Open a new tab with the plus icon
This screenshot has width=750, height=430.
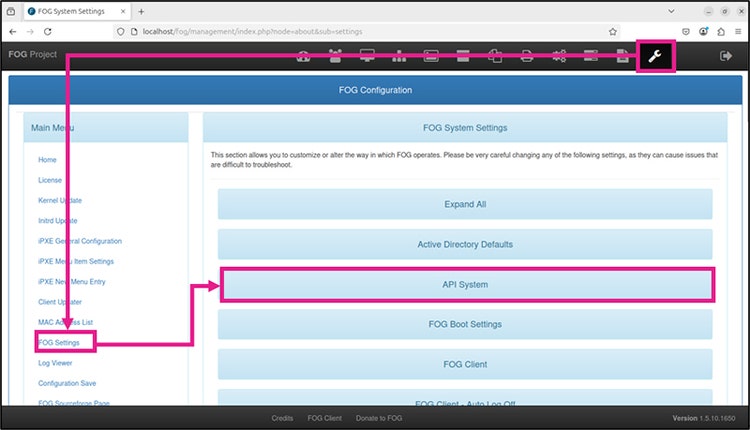[x=141, y=11]
